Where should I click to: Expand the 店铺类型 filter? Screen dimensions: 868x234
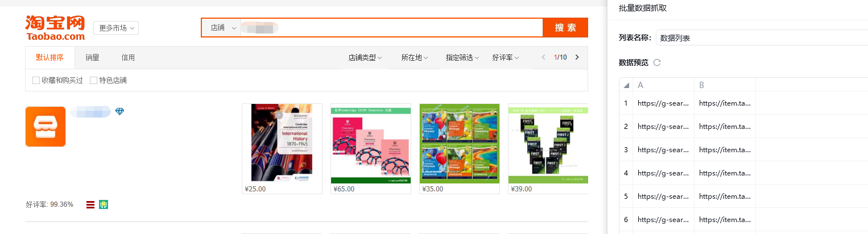point(365,57)
